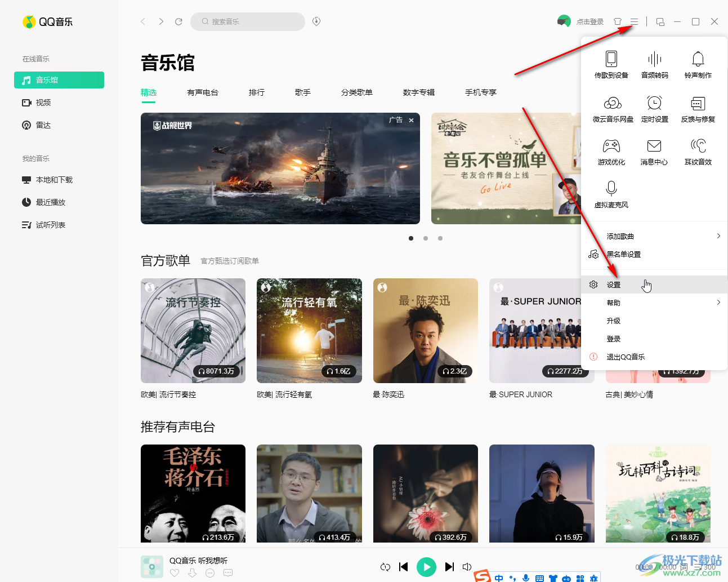The image size is (728, 582).
Task: Open 定时设置 timer settings
Action: coord(654,109)
